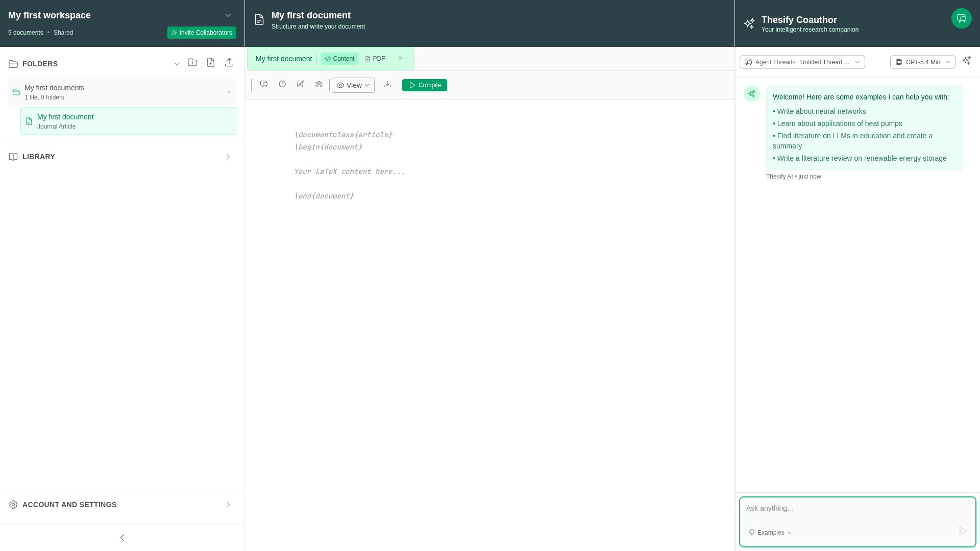Switch to the PDF tab
Image resolution: width=980 pixels, height=551 pixels.
[x=375, y=59]
